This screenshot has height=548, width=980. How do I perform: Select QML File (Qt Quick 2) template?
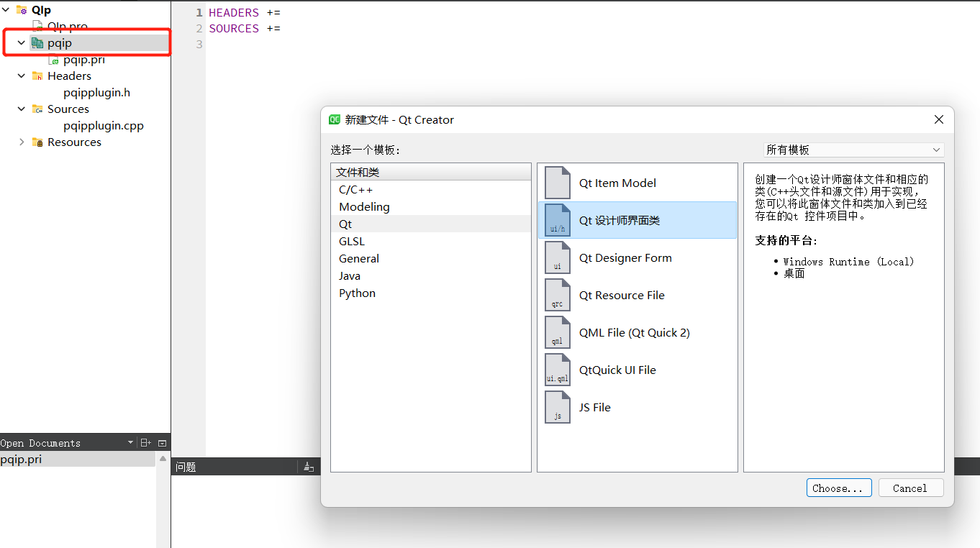pyautogui.click(x=637, y=332)
